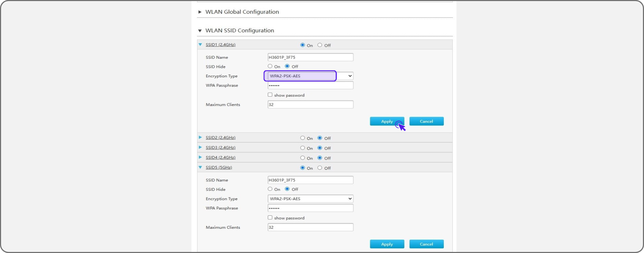
Task: Open SSID5 Encryption Type dropdown
Action: (310, 199)
